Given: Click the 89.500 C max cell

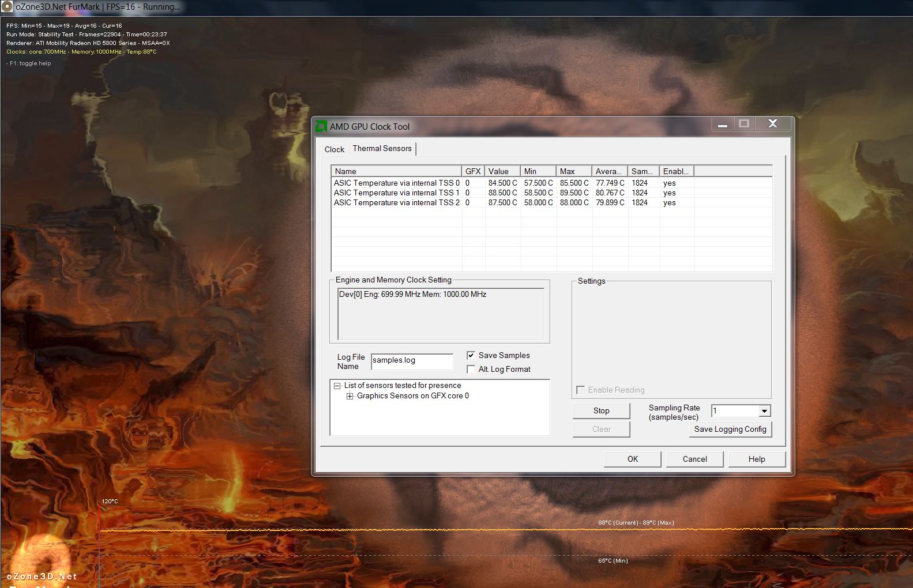Looking at the screenshot, I should pyautogui.click(x=574, y=193).
